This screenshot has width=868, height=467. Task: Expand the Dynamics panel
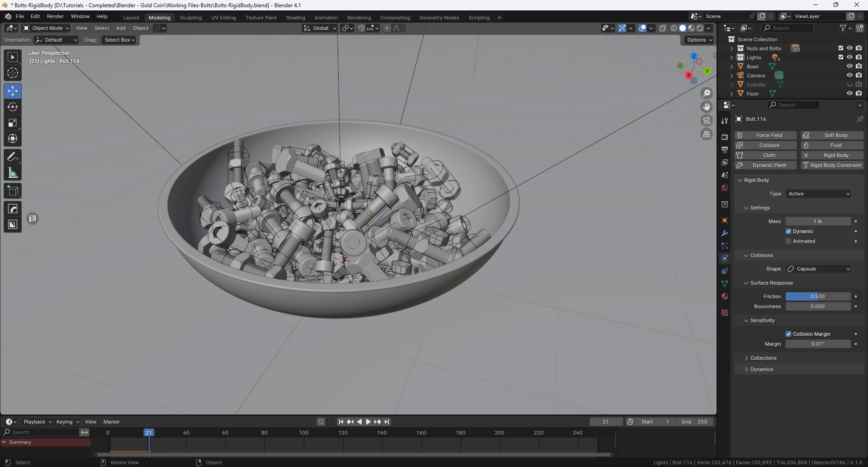pyautogui.click(x=762, y=369)
